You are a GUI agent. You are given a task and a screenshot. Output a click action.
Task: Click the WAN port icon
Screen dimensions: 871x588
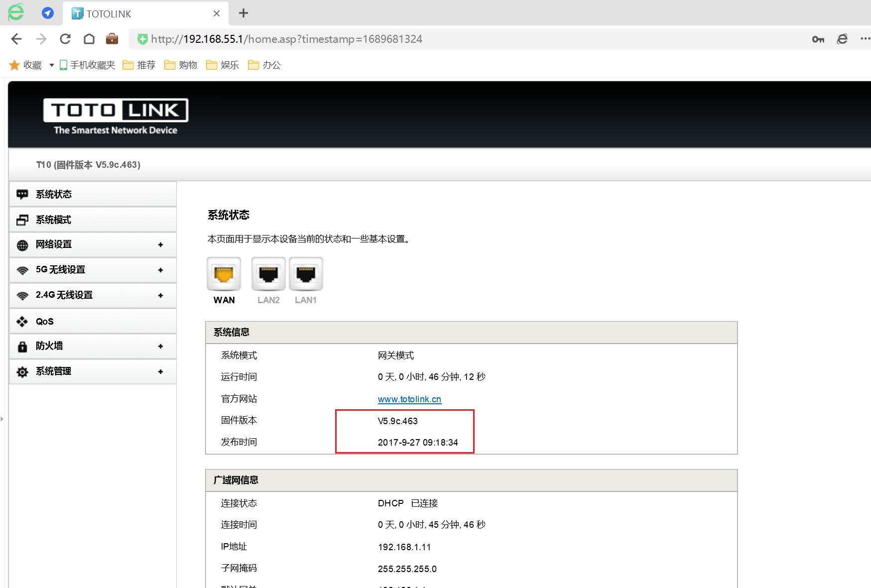point(224,274)
